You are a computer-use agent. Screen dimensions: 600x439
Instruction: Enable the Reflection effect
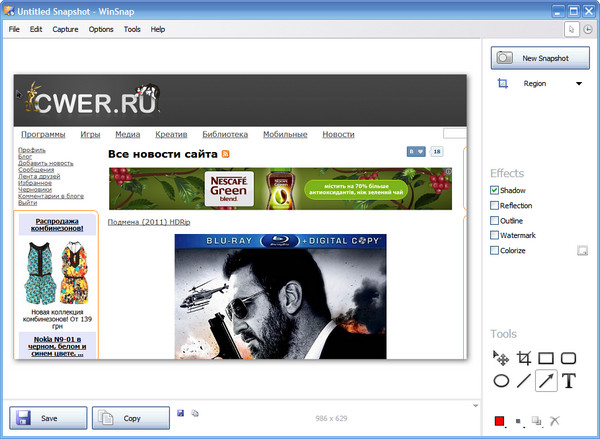click(x=495, y=205)
